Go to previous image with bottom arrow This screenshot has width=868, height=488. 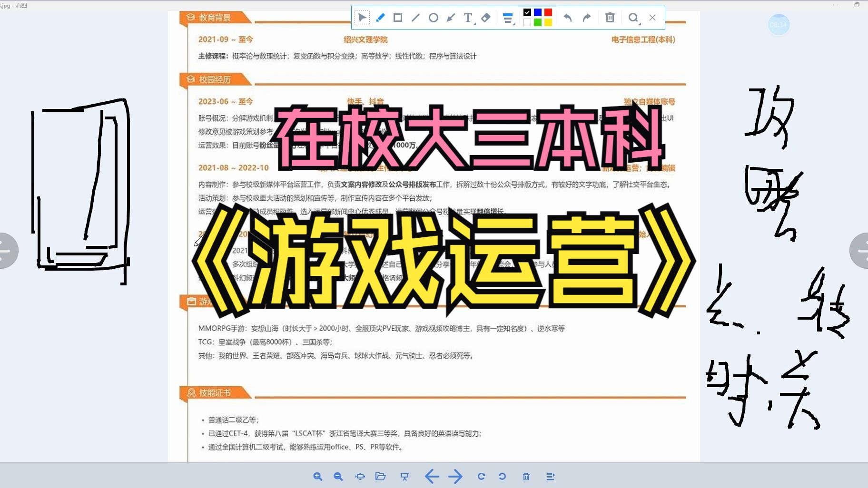(x=432, y=477)
